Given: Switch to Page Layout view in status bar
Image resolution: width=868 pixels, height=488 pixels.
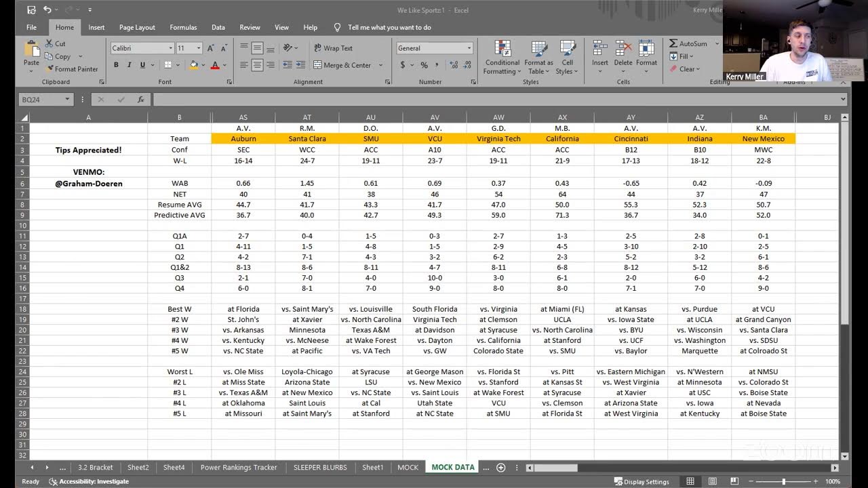Looking at the screenshot, I should (712, 481).
